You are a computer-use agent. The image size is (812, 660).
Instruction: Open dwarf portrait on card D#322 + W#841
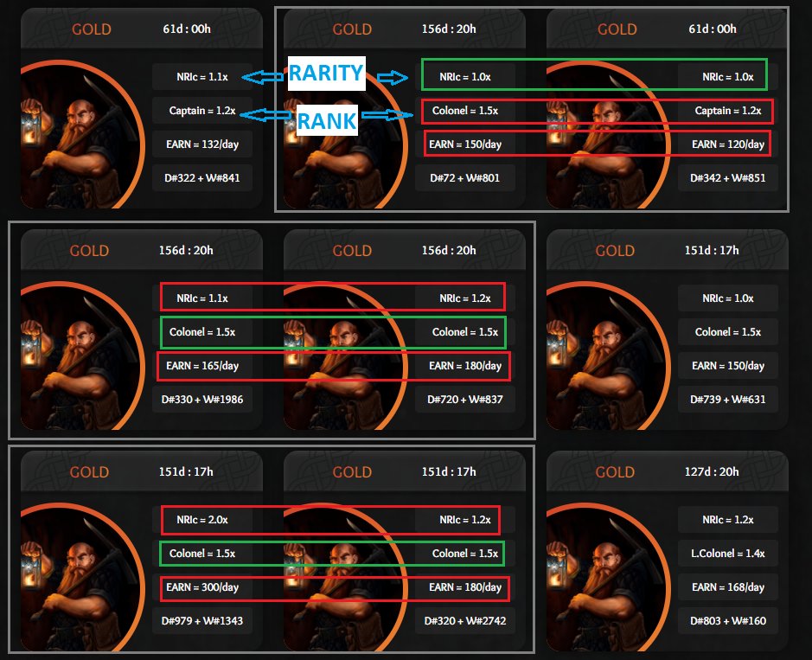click(82, 134)
